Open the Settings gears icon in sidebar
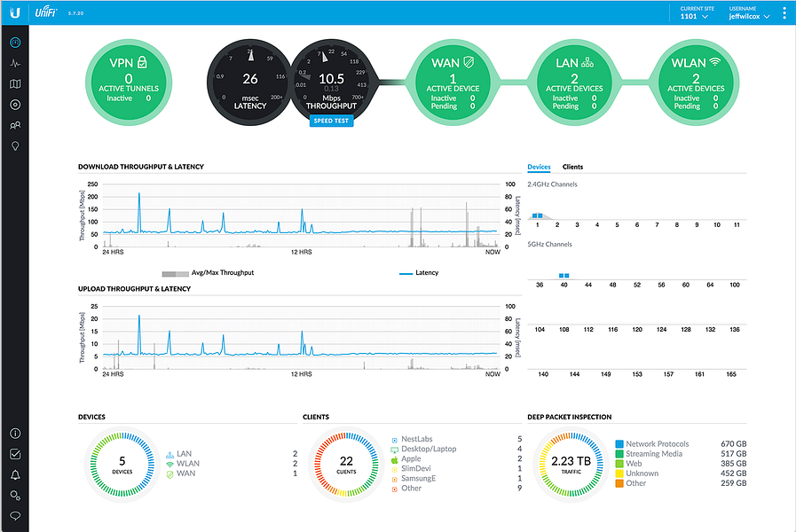Screen dimensions: 796x532 click(x=15, y=495)
